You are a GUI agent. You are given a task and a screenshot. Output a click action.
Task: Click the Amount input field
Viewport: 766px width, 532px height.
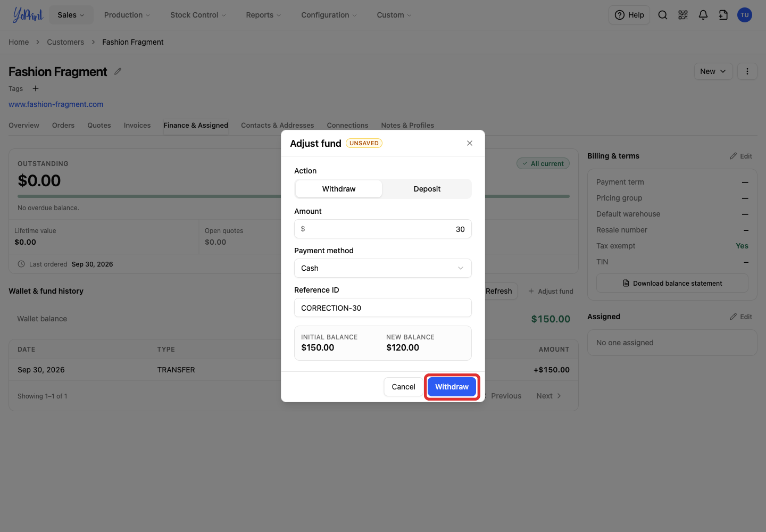(383, 229)
